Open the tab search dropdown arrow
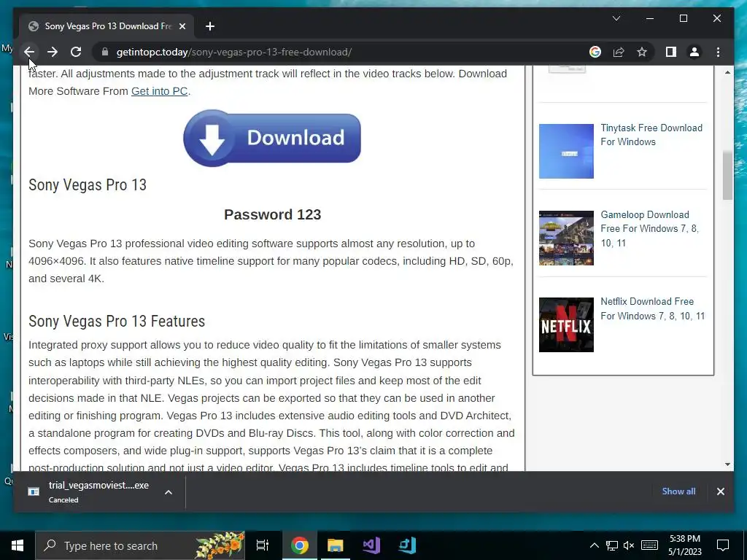The width and height of the screenshot is (747, 560). [616, 18]
